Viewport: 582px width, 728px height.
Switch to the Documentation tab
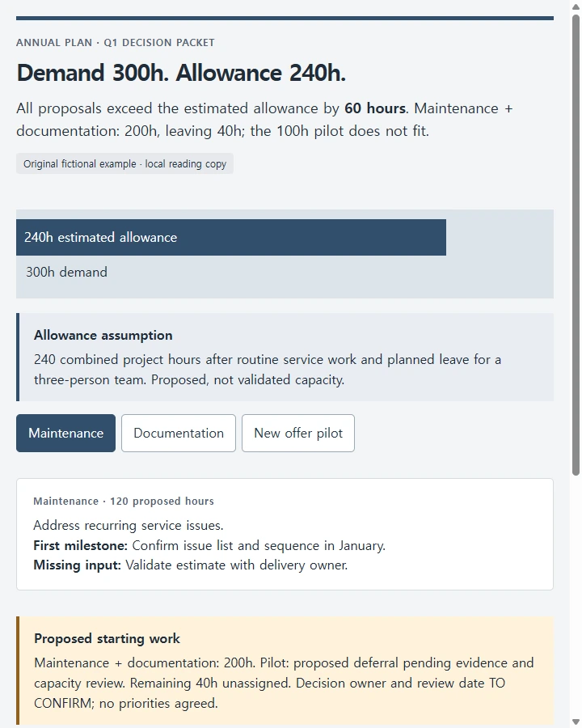pos(179,434)
